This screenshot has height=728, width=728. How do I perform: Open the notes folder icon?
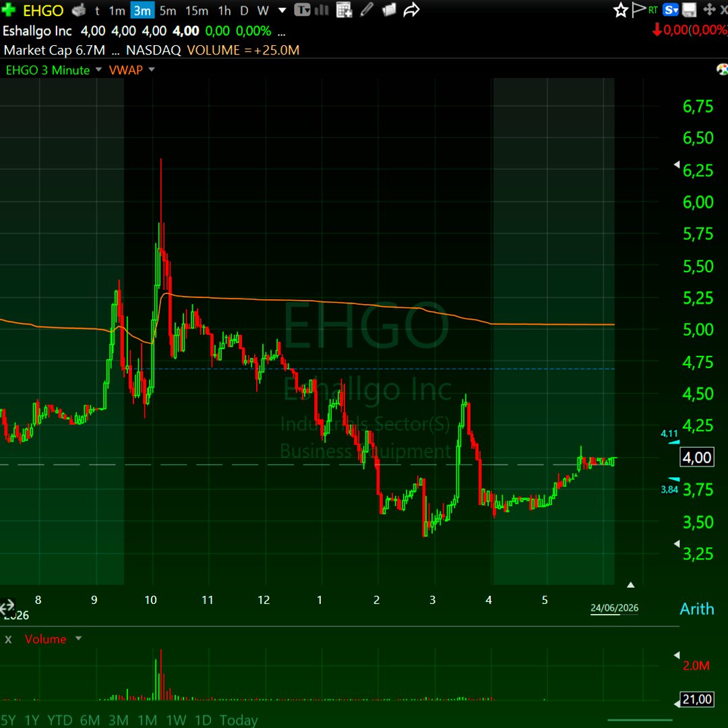coord(389,9)
